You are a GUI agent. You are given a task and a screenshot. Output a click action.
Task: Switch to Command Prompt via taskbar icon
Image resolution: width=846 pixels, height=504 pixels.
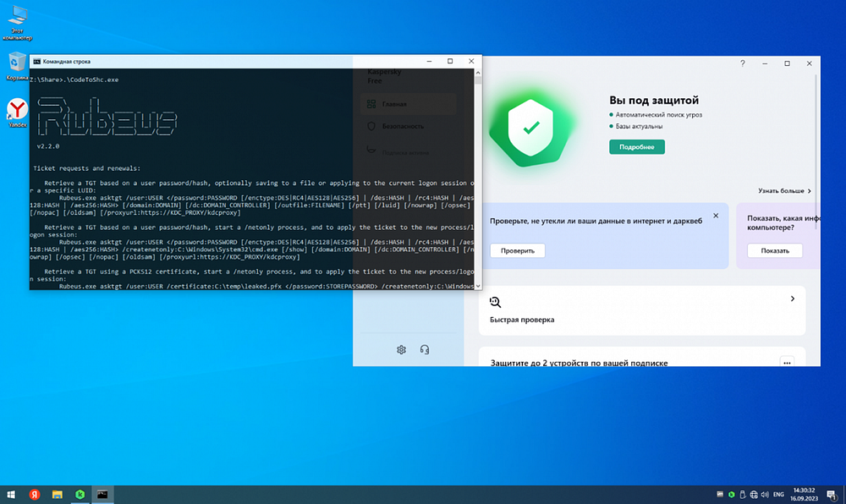(102, 495)
